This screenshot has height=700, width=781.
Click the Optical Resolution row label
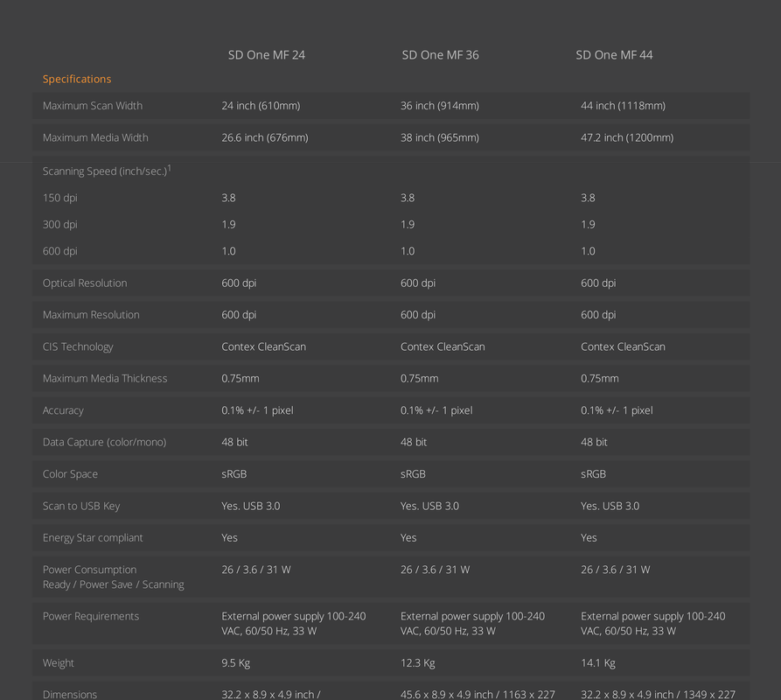click(85, 283)
